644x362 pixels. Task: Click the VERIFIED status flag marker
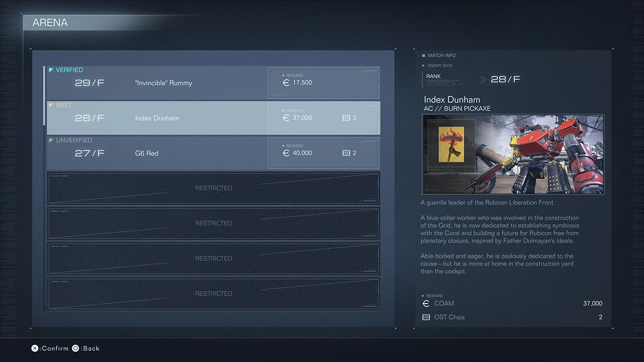[x=51, y=70]
